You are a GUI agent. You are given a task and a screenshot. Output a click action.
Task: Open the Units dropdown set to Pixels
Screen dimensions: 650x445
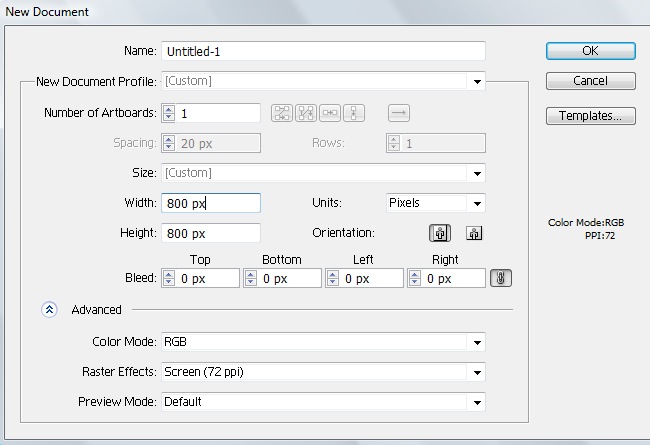click(435, 203)
